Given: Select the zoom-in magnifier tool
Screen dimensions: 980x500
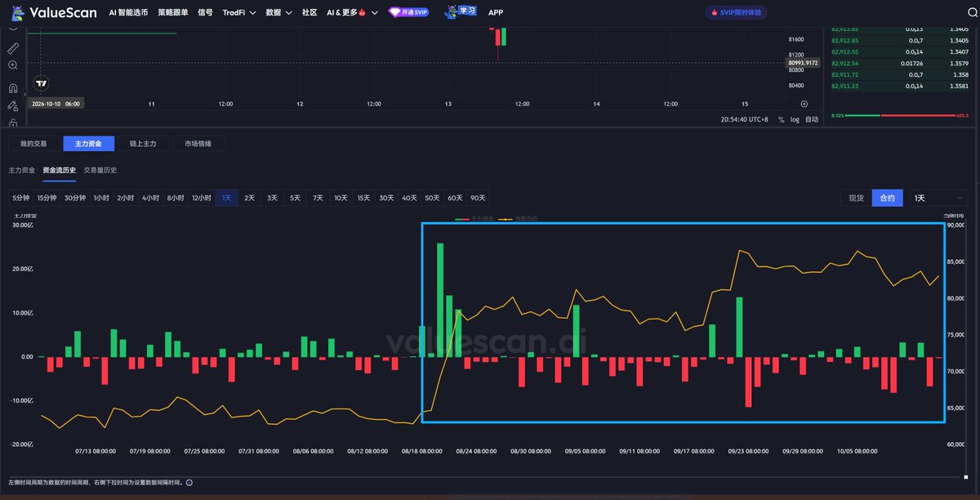Looking at the screenshot, I should point(13,65).
